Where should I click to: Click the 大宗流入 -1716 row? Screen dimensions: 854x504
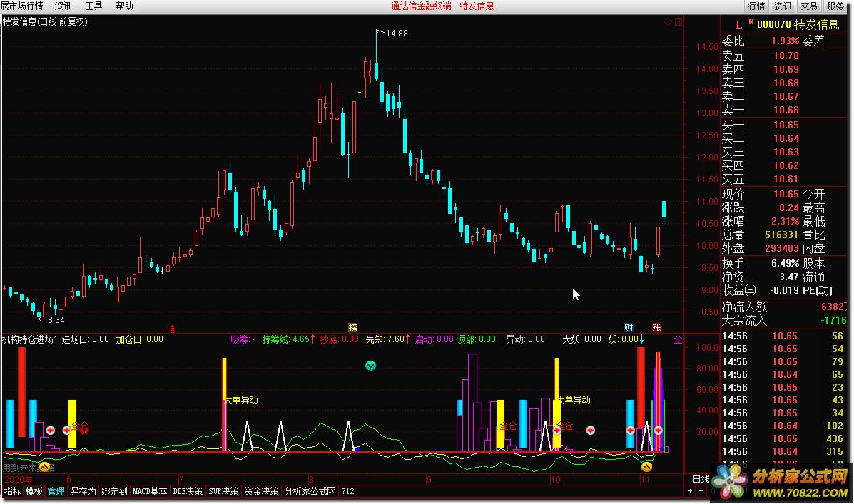pyautogui.click(x=784, y=321)
